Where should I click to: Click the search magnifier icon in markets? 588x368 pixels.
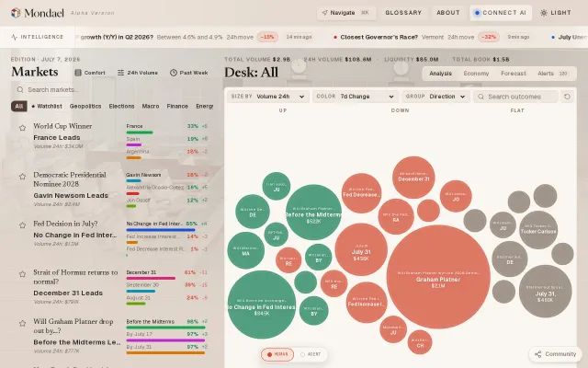20,90
